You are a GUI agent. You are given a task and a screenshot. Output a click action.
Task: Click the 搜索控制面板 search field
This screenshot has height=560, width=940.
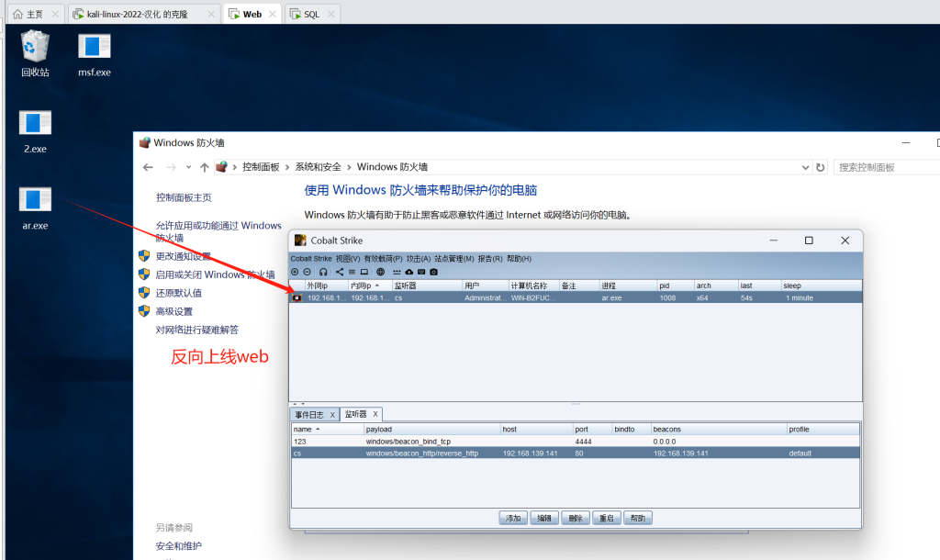(x=887, y=167)
